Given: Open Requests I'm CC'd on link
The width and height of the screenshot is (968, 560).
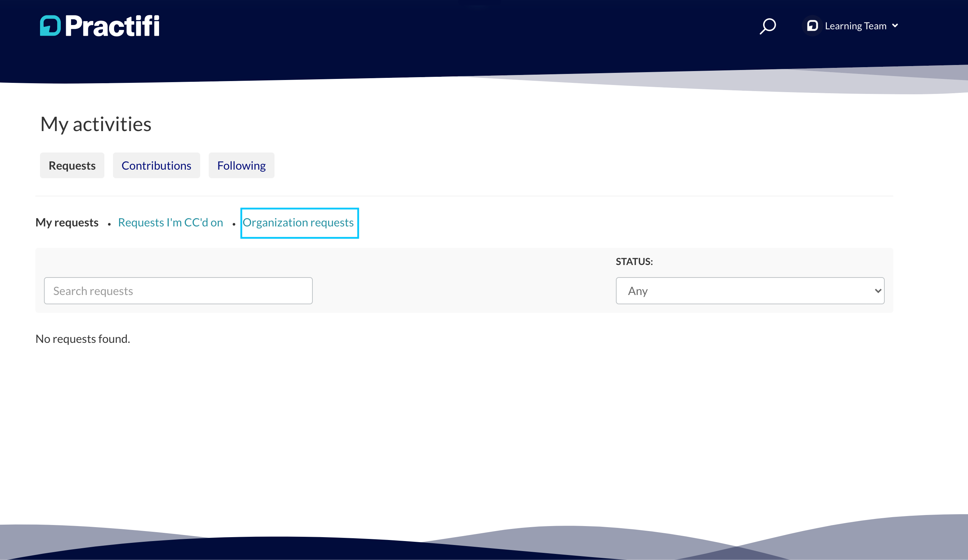Looking at the screenshot, I should coord(171,222).
